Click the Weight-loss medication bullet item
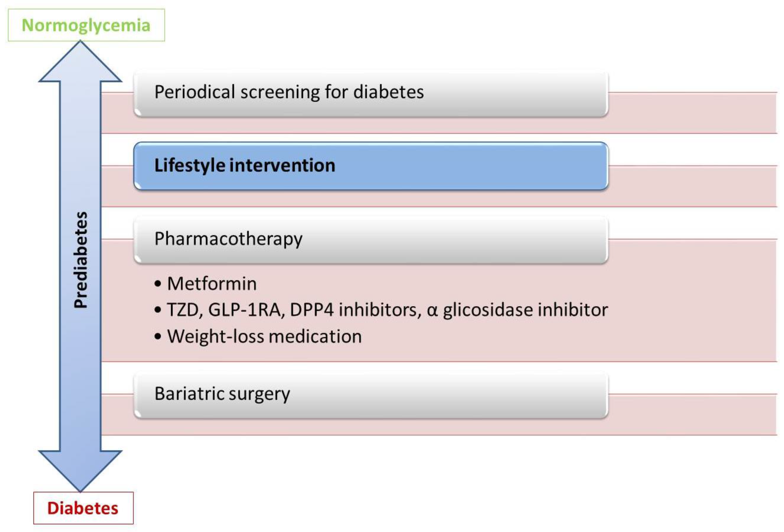The image size is (784, 532). point(264,336)
